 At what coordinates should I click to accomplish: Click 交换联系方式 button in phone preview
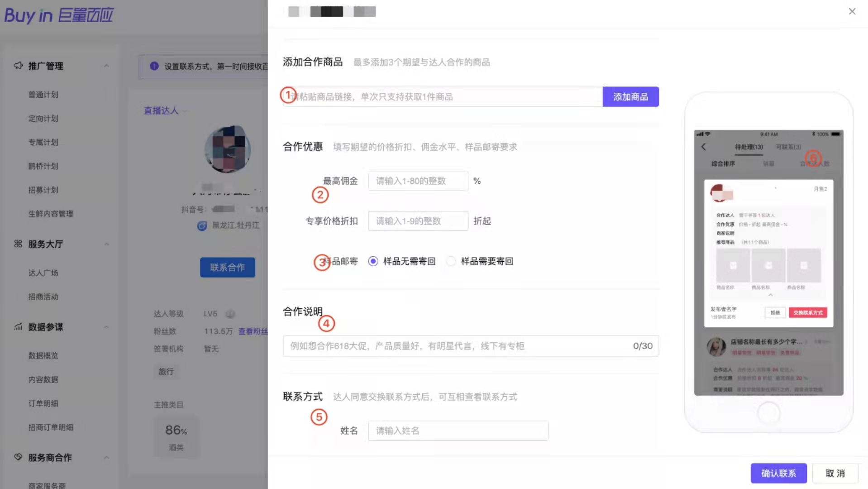pos(808,312)
